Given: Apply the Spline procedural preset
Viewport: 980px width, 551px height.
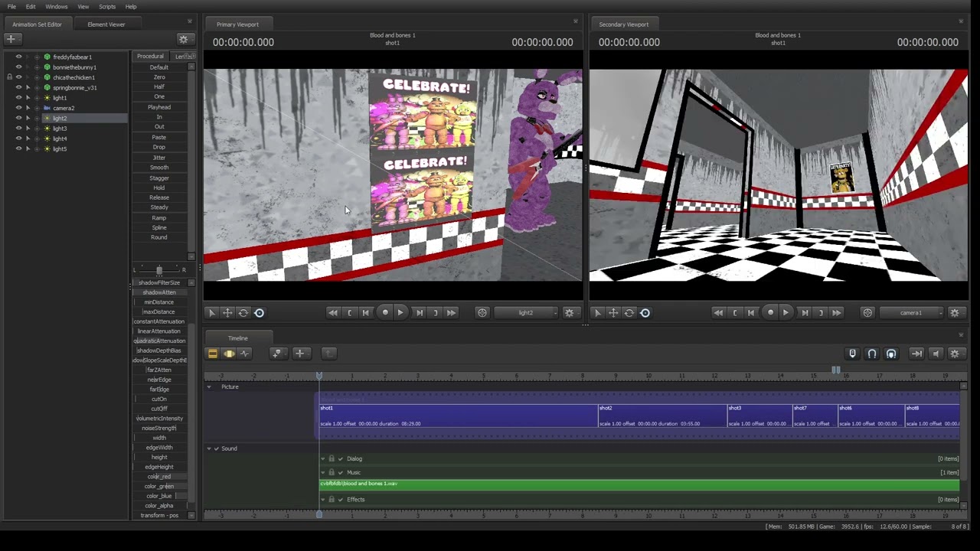Looking at the screenshot, I should [x=159, y=227].
